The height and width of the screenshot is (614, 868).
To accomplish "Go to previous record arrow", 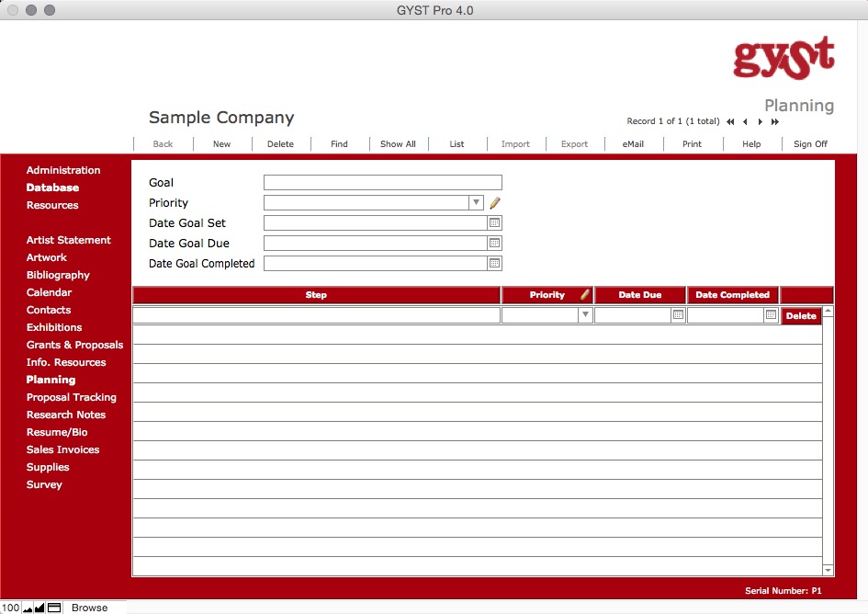I will 745,122.
